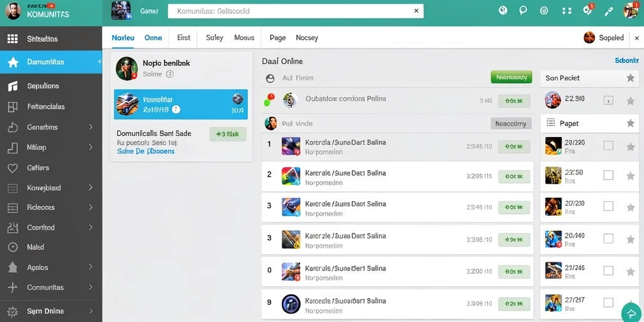The image size is (644, 322).
Task: Click the teal up-arrow floating button
Action: tap(631, 313)
